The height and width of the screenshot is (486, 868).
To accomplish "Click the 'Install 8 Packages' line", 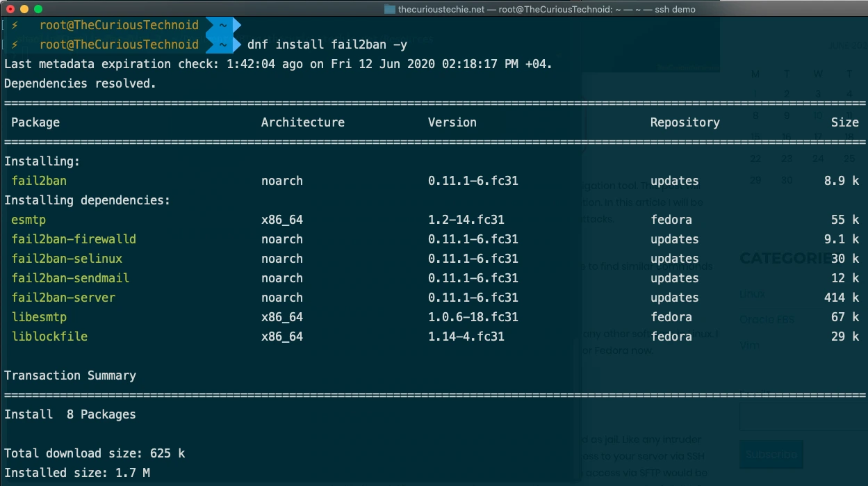I will point(70,414).
